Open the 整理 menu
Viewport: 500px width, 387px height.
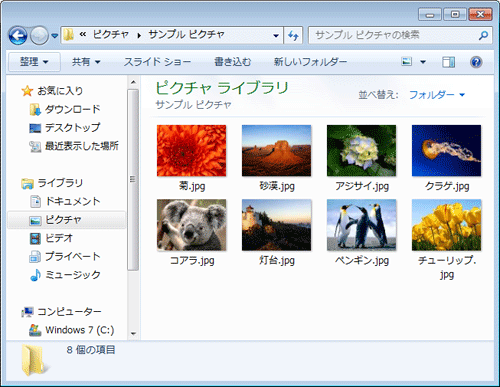click(x=34, y=62)
